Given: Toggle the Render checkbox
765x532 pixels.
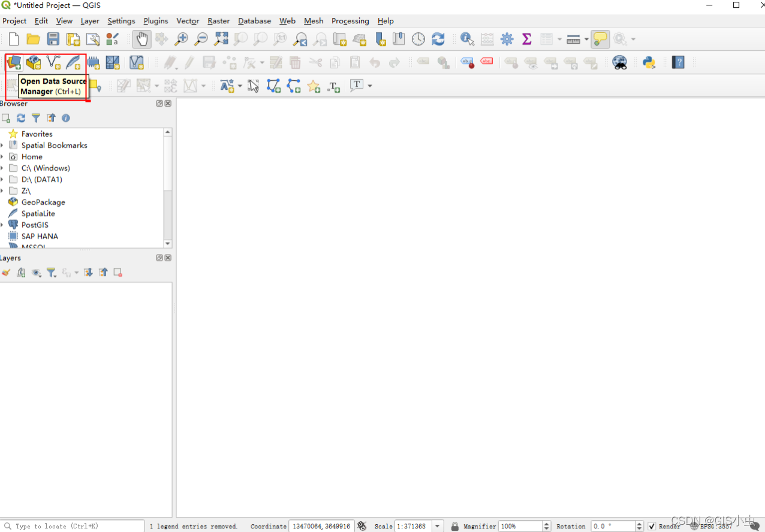Looking at the screenshot, I should [x=652, y=526].
